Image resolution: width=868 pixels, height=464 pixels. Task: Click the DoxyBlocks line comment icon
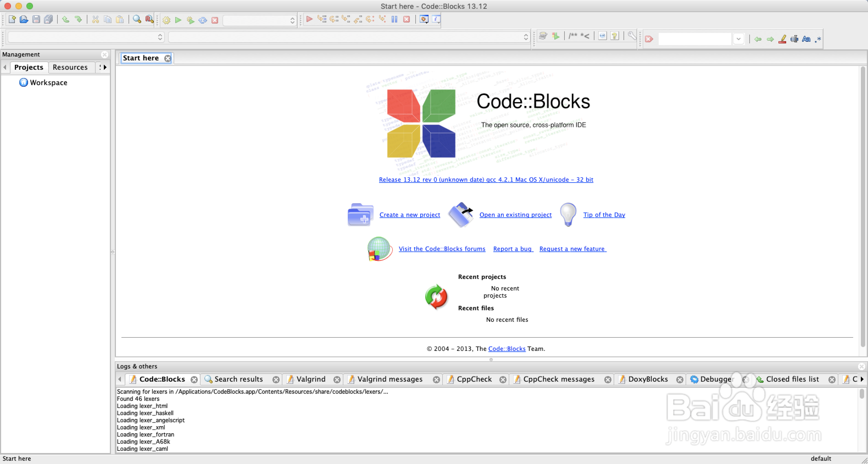coord(585,36)
